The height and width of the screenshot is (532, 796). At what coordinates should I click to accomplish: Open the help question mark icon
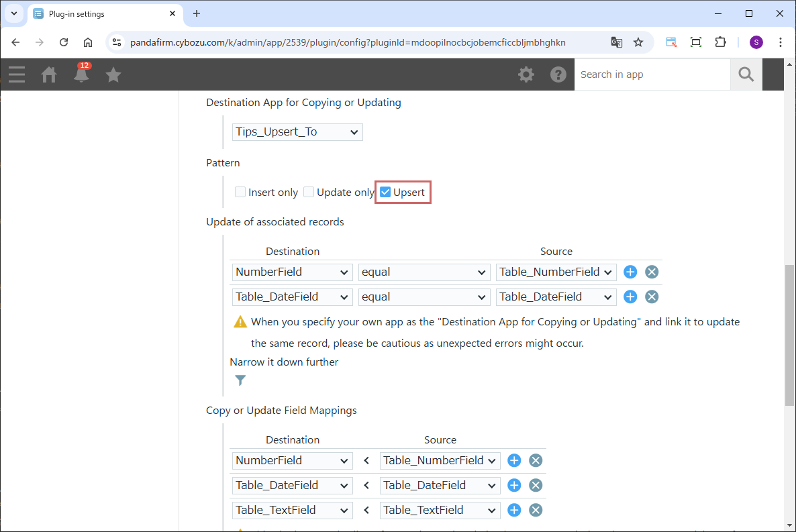pos(558,74)
